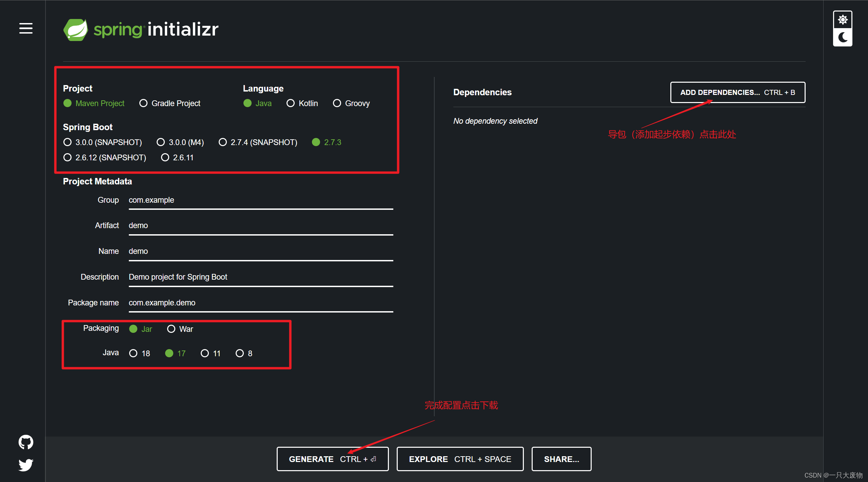Focus the Group input field
The image size is (868, 482).
click(x=261, y=200)
